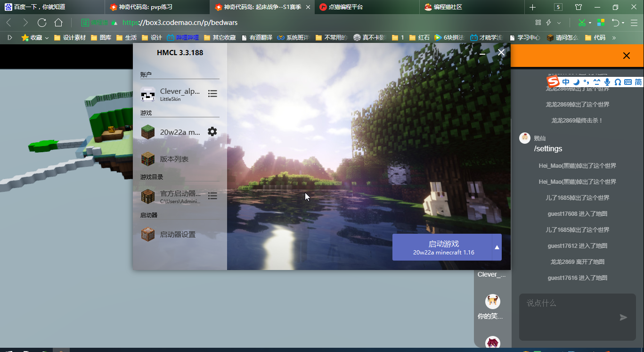Switch to 编程猫社区 tab

coord(472,7)
